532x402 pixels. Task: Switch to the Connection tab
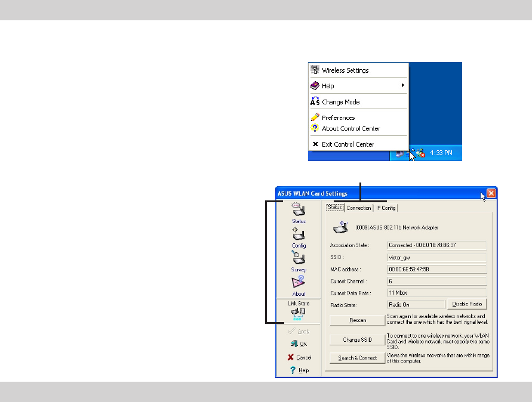tap(359, 208)
